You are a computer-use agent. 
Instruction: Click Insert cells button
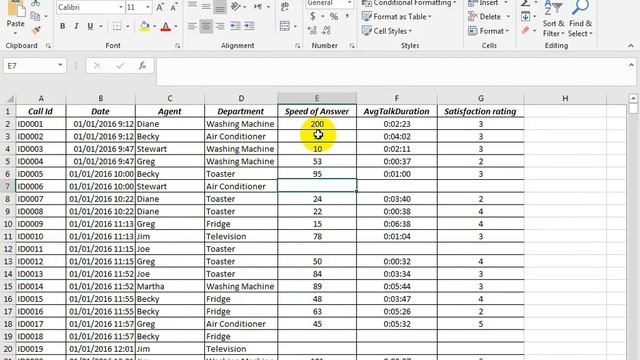484,3
